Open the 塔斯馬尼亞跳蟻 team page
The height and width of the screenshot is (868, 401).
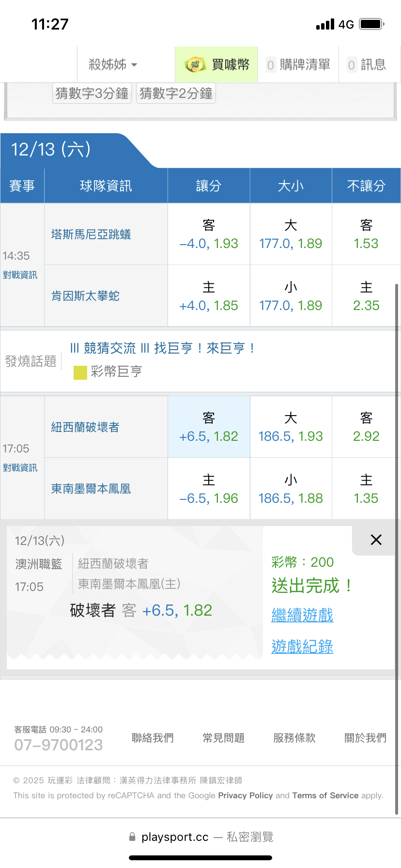[91, 234]
